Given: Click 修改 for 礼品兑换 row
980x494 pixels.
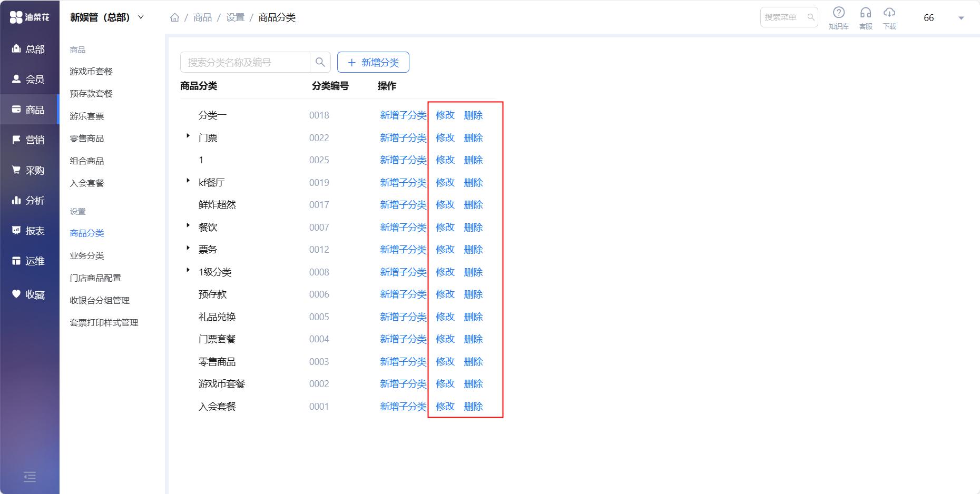Looking at the screenshot, I should [445, 317].
